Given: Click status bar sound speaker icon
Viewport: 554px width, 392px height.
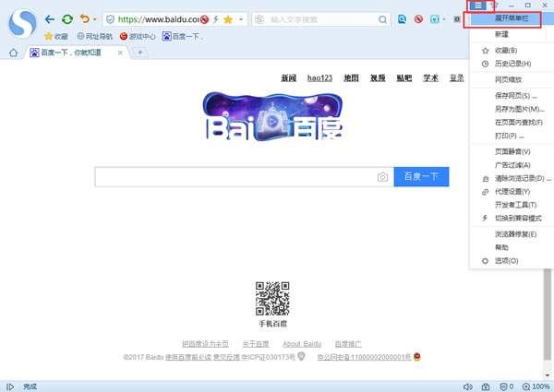Looking at the screenshot, I should click(467, 386).
